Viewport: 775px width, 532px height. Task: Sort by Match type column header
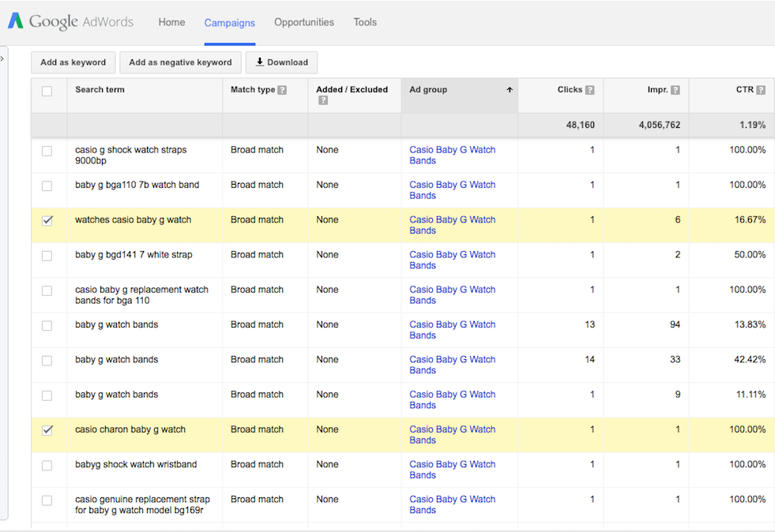(x=253, y=89)
